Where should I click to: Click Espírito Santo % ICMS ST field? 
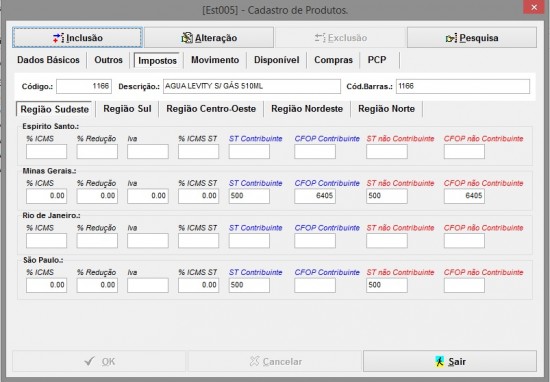point(199,152)
